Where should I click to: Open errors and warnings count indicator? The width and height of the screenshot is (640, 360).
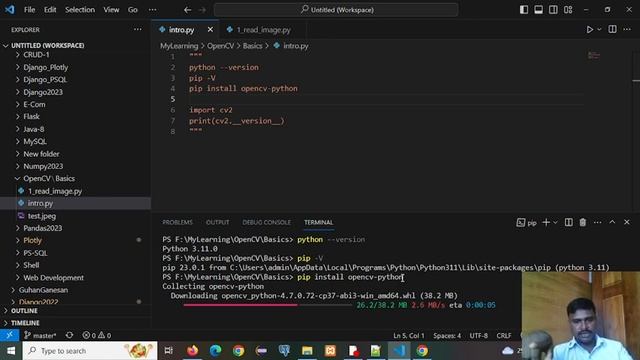pos(97,336)
